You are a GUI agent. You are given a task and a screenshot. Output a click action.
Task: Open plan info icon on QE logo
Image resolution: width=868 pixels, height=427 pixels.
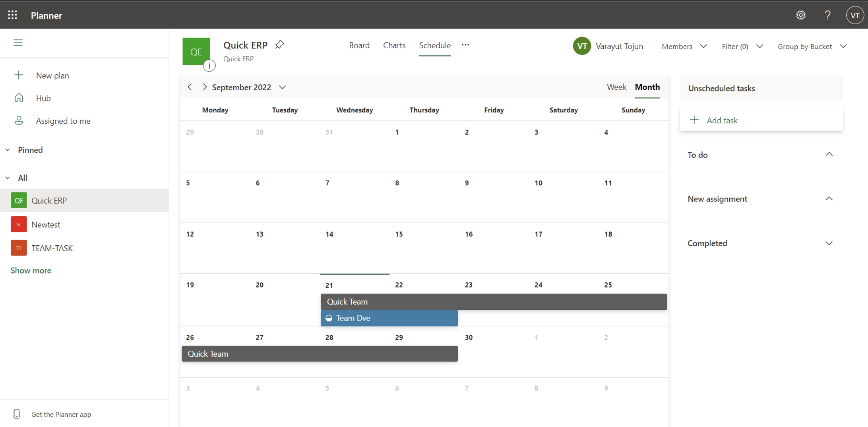pyautogui.click(x=209, y=66)
